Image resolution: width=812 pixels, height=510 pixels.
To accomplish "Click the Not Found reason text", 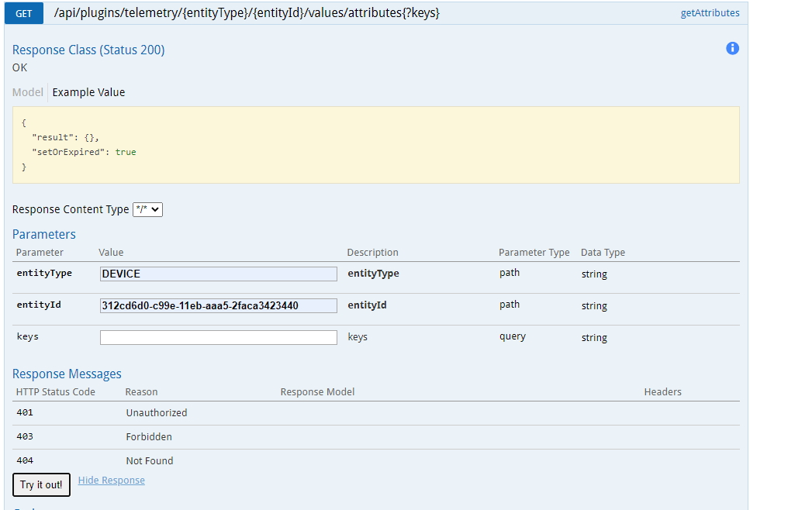I will (150, 460).
